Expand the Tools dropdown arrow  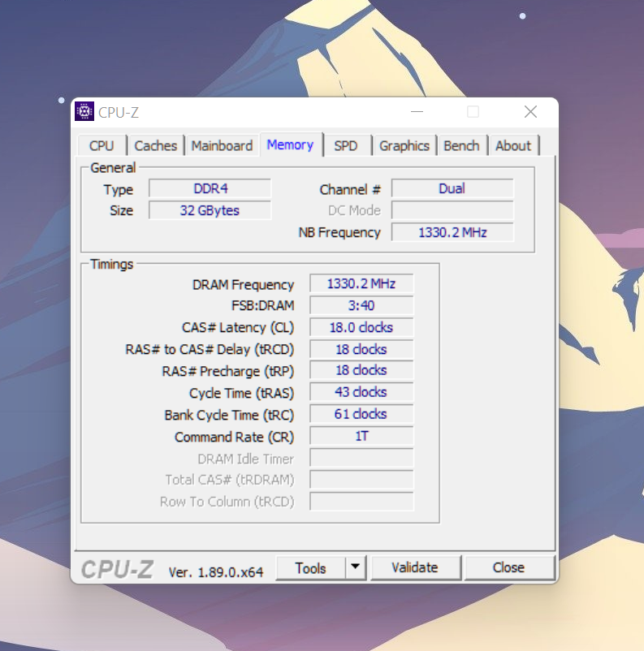pos(355,567)
